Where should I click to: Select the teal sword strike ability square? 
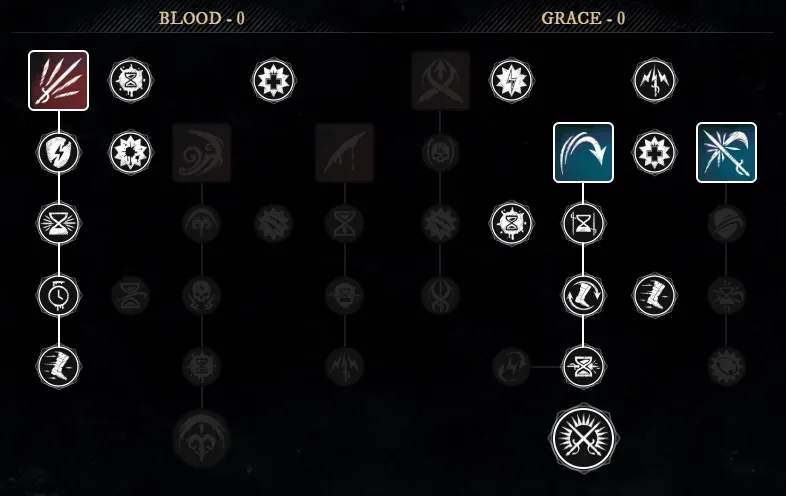tap(726, 152)
